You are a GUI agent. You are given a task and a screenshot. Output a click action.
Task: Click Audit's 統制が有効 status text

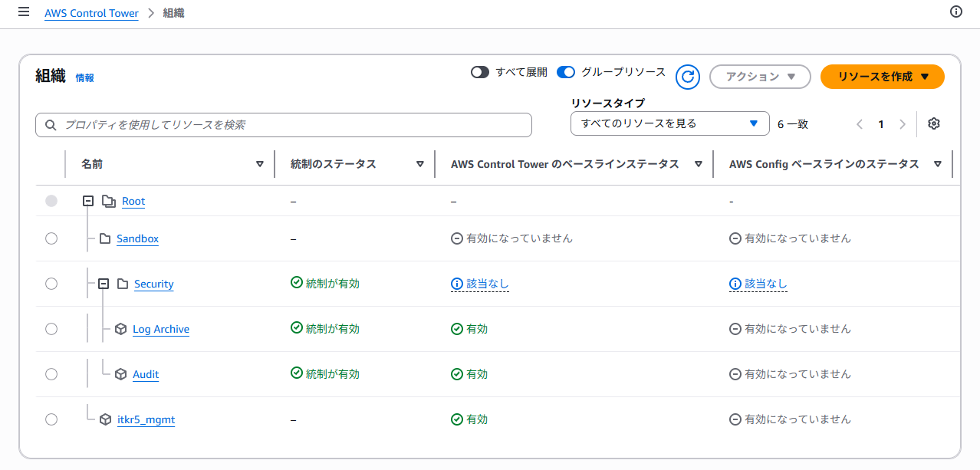[x=333, y=373]
